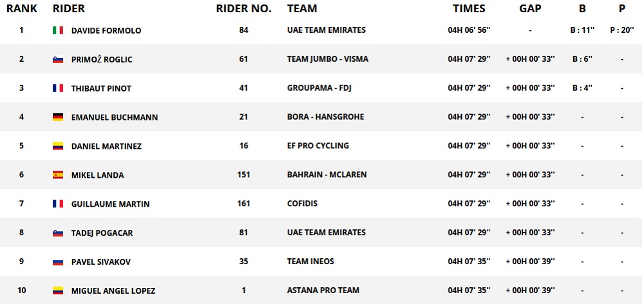Image resolution: width=644 pixels, height=304 pixels.
Task: Click the French flag next to Guillaume Martin
Action: point(57,204)
